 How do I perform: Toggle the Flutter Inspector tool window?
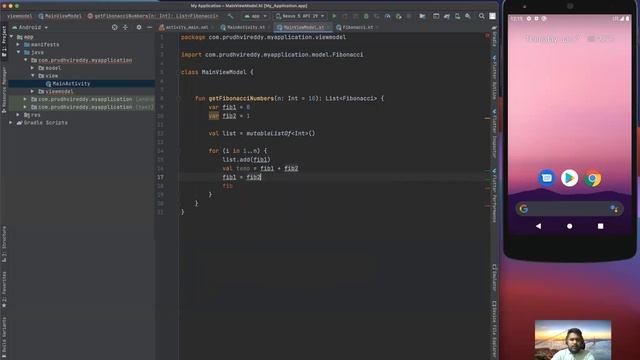(494, 134)
